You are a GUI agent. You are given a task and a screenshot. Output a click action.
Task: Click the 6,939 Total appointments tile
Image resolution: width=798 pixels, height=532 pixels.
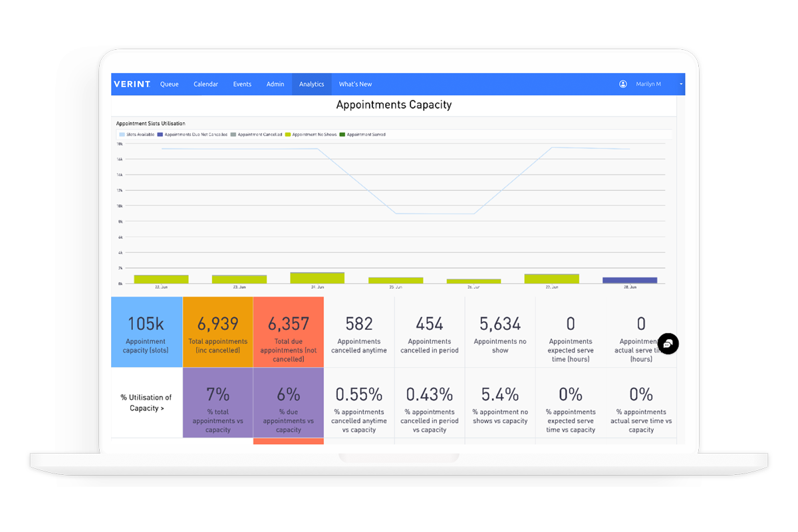218,332
